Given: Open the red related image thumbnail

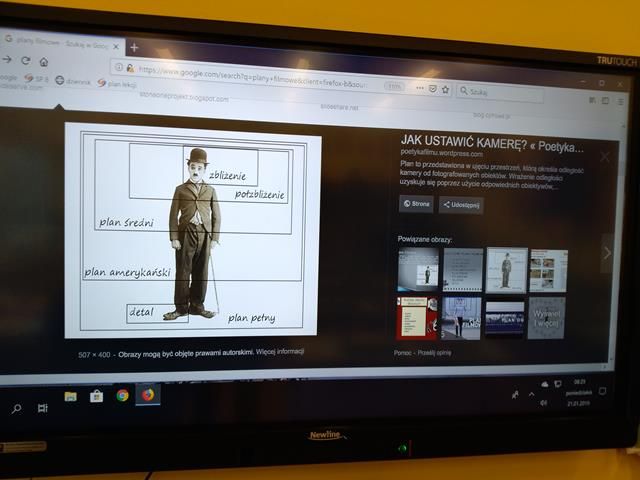Looking at the screenshot, I should (417, 318).
